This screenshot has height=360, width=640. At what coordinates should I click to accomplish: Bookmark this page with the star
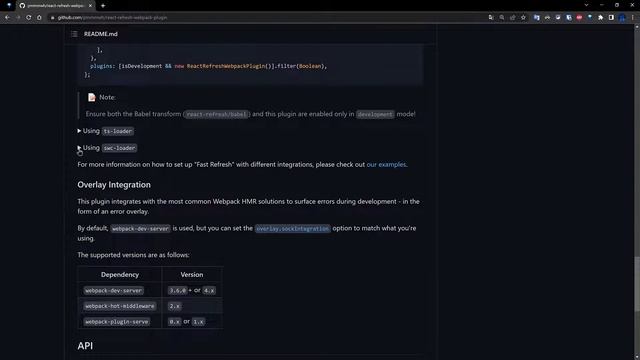[523, 18]
